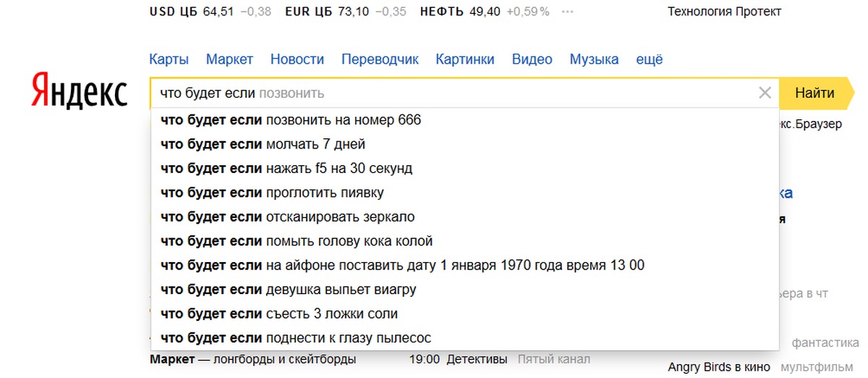Open the Новости tab

(x=297, y=59)
